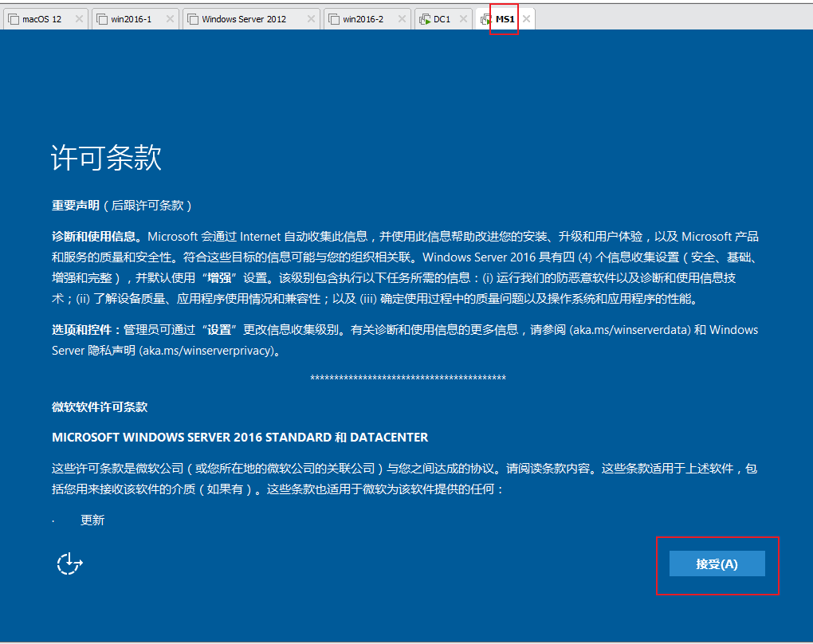Screen dimensions: 813x644
Task: Switch to the win2016-1 tab
Action: [135, 19]
